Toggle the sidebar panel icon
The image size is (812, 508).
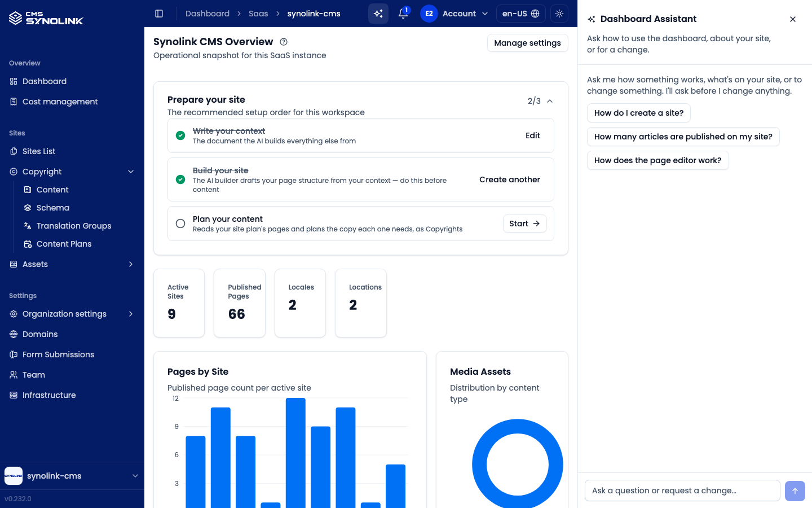click(159, 14)
